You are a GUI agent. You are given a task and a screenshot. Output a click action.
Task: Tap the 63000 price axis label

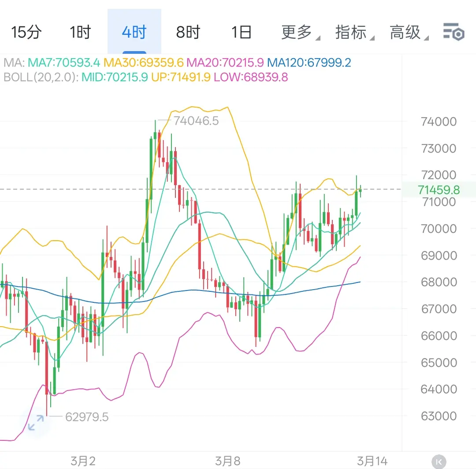pos(439,416)
